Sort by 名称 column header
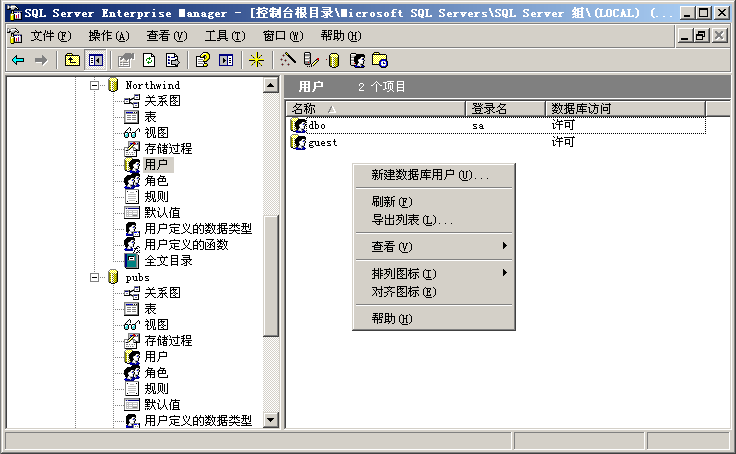 376,109
